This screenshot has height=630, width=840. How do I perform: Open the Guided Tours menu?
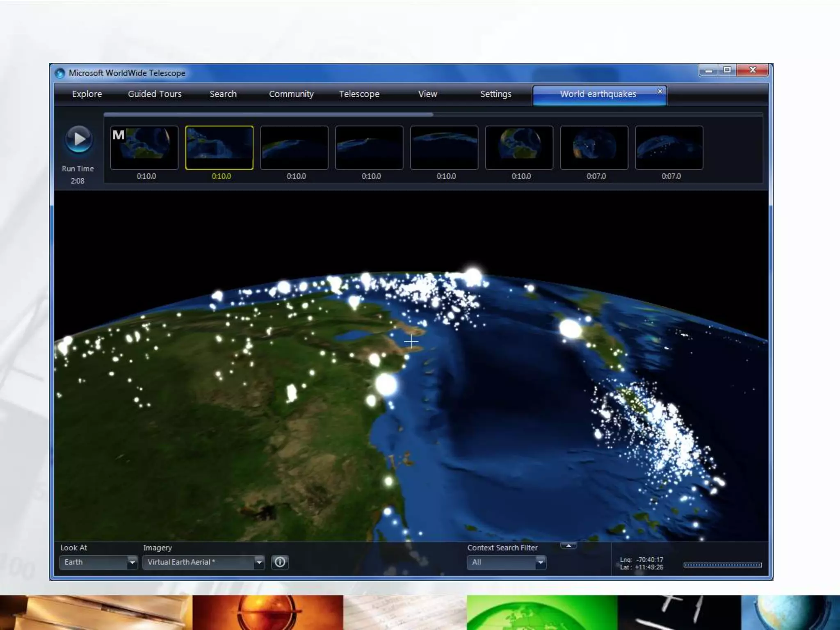(155, 94)
